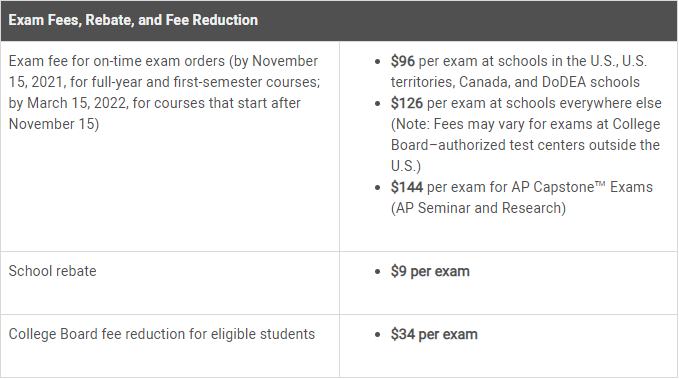Viewport: 679px width, 379px height.
Task: Click the bullet point beside $144
Action: click(x=378, y=188)
